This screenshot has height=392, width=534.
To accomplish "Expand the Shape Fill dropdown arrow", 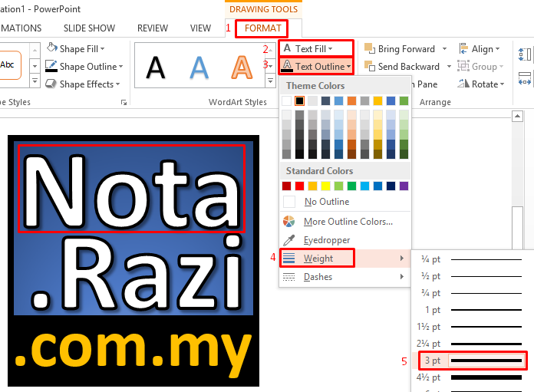I will (103, 49).
